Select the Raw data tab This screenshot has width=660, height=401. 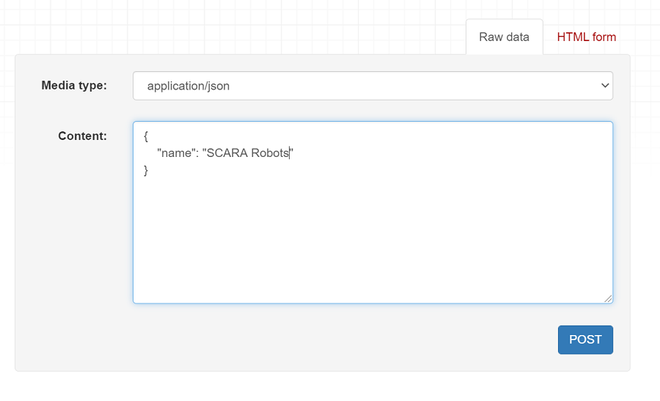pyautogui.click(x=504, y=37)
